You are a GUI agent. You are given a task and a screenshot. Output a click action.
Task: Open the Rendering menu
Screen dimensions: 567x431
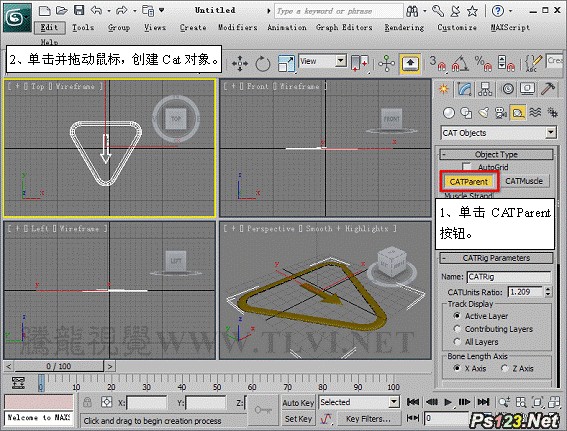pos(404,27)
